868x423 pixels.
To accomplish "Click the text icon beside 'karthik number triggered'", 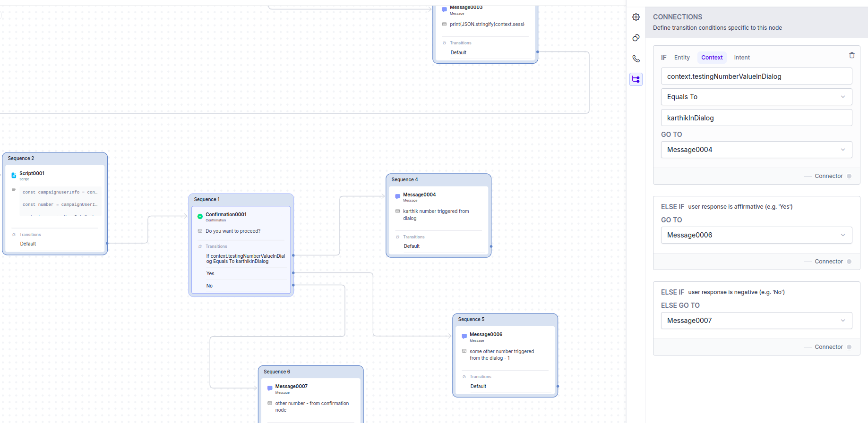I will 397,211.
